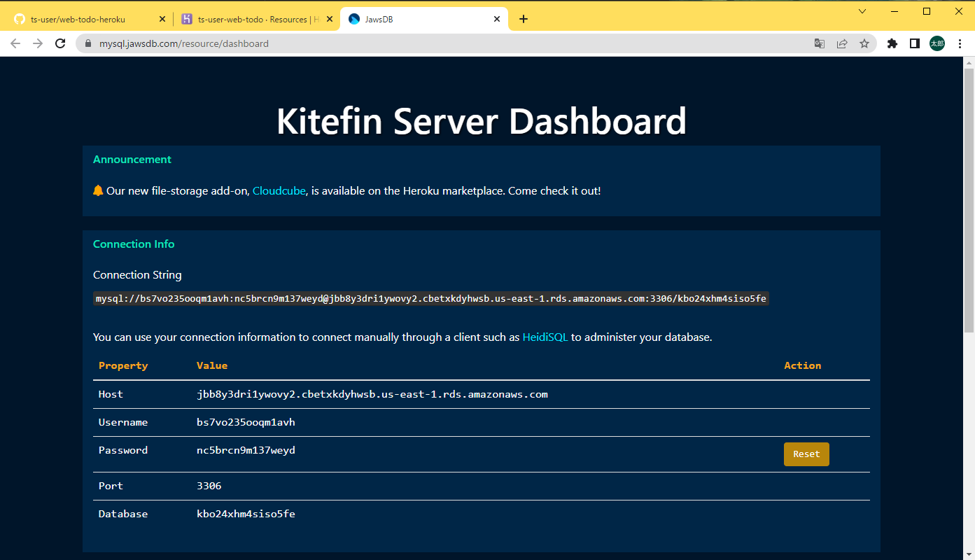The width and height of the screenshot is (975, 560).
Task: Click the Action column header
Action: point(803,365)
